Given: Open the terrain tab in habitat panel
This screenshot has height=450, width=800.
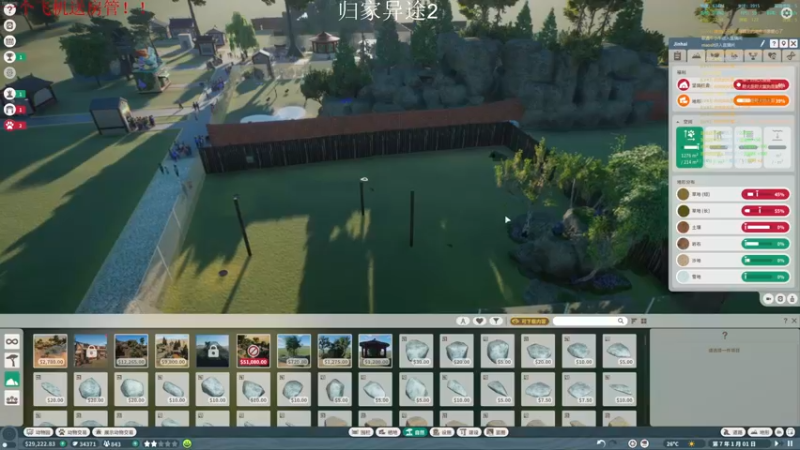Looking at the screenshot, I should pyautogui.click(x=696, y=56).
